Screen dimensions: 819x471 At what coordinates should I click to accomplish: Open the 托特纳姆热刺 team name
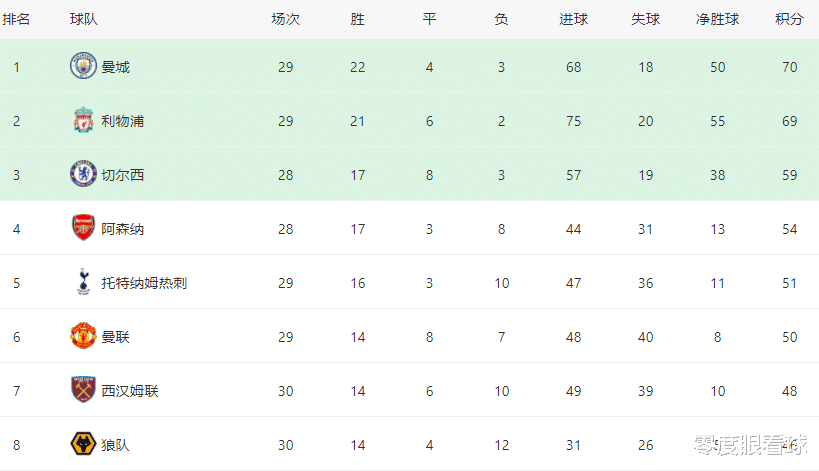point(144,283)
